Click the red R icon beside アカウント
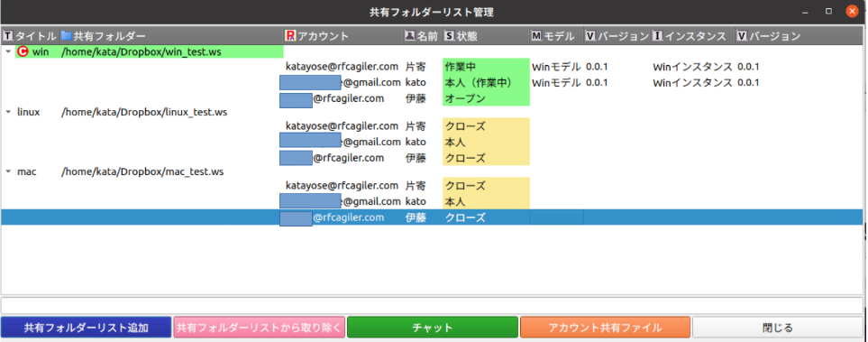Viewport: 868px width, 342px height. (x=290, y=36)
